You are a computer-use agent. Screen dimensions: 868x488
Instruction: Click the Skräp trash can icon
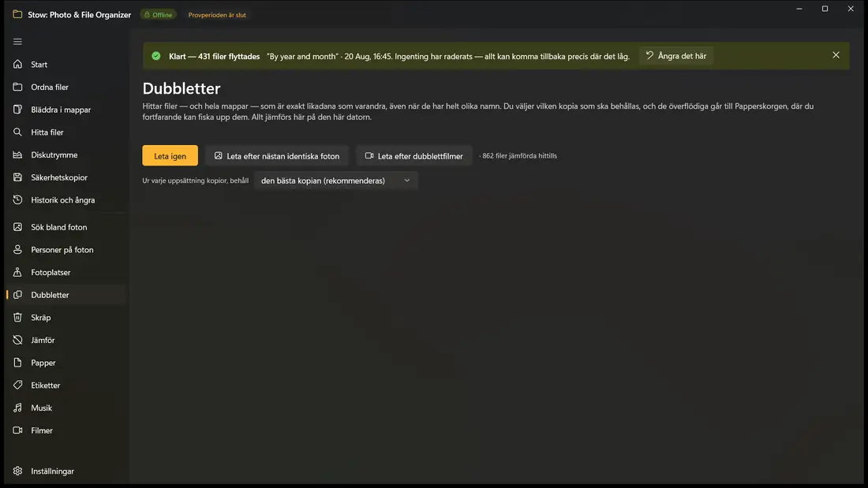click(17, 318)
